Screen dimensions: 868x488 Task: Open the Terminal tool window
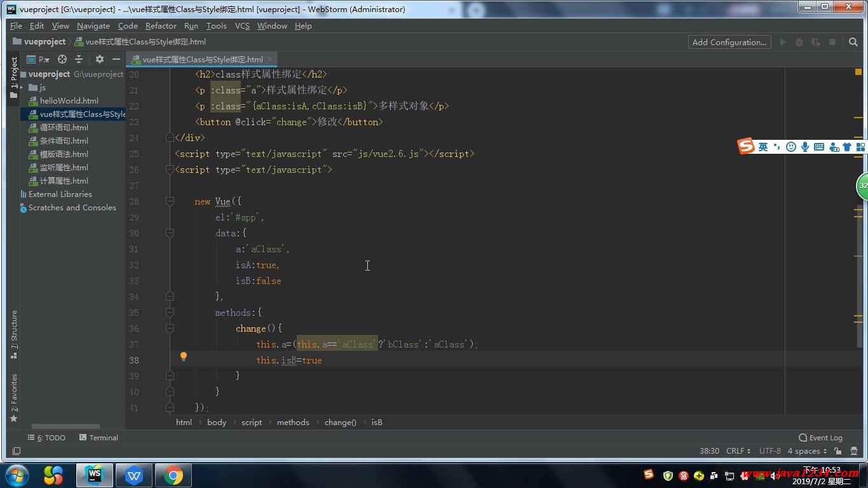[98, 438]
